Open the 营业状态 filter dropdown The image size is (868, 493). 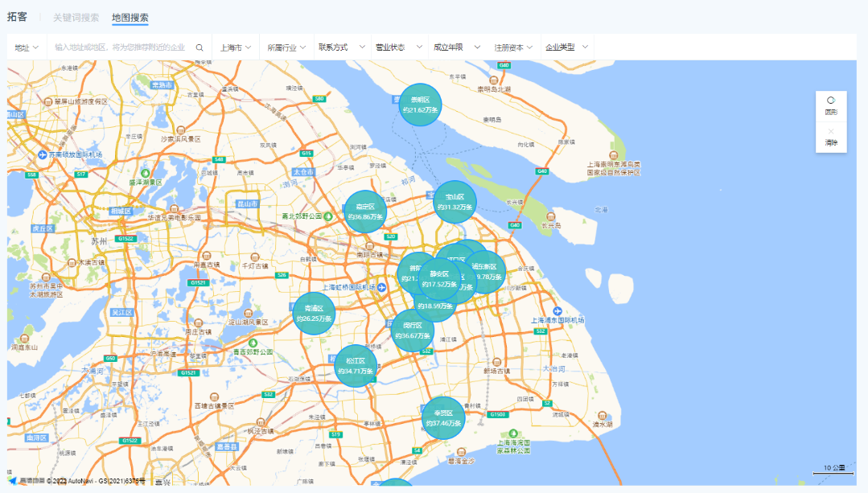(x=398, y=47)
